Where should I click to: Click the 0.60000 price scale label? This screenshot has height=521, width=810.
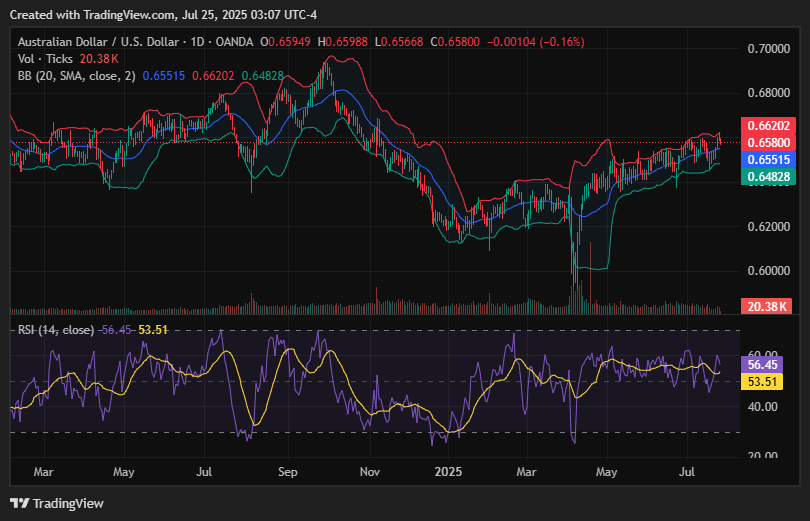[x=769, y=271]
